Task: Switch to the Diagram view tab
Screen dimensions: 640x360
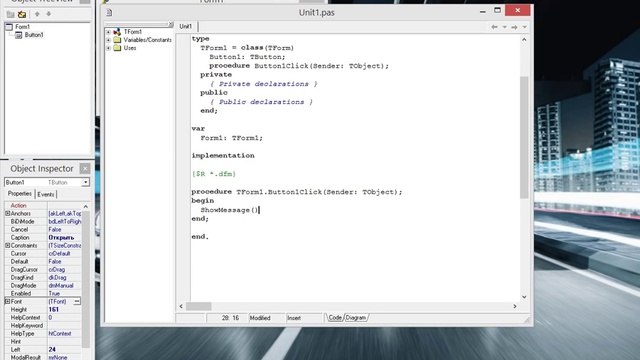Action: (x=356, y=318)
